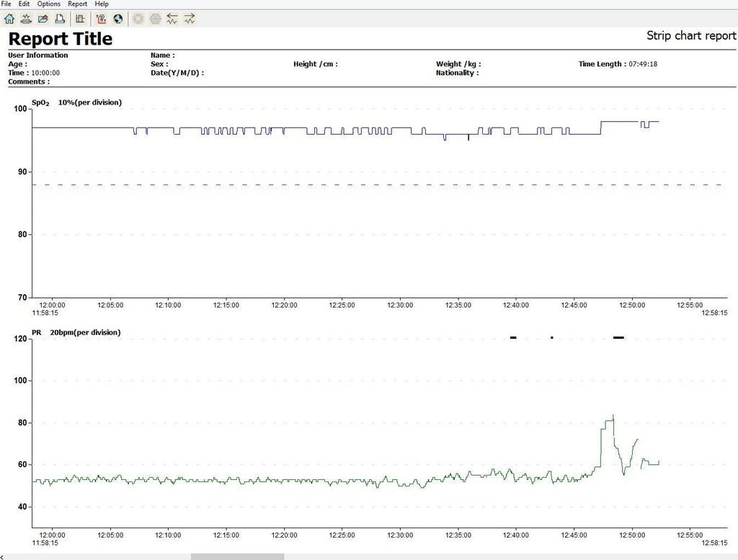Click the Time value 10:00:00
Screen dimensions: 738x560
click(x=45, y=73)
